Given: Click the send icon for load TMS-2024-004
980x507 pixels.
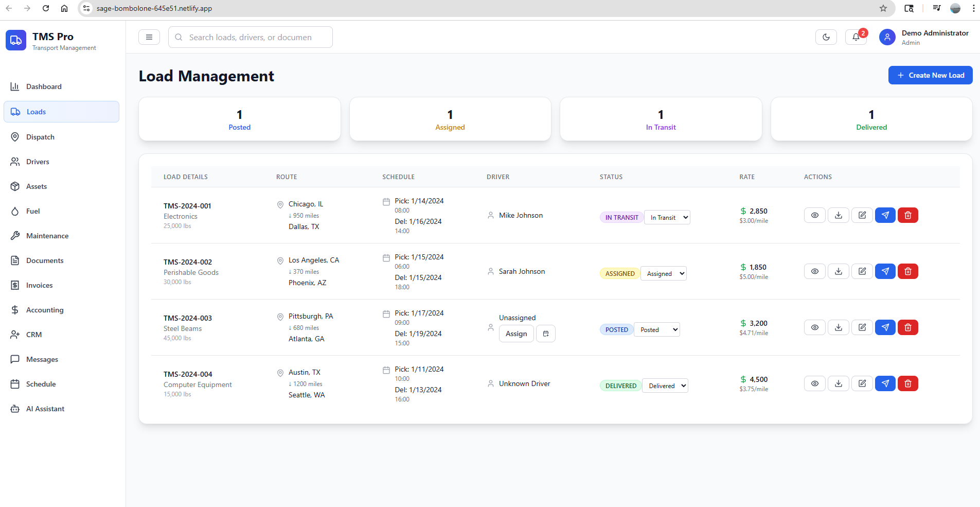Looking at the screenshot, I should [885, 383].
